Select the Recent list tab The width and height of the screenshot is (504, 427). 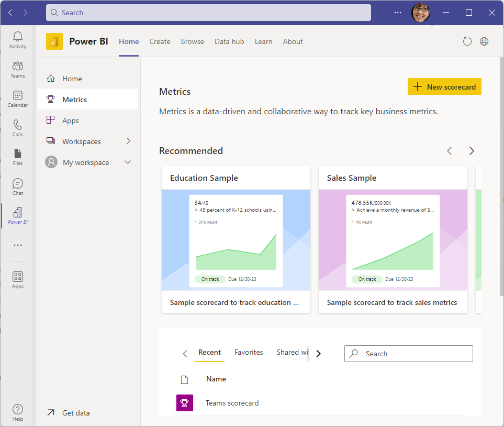(x=209, y=353)
